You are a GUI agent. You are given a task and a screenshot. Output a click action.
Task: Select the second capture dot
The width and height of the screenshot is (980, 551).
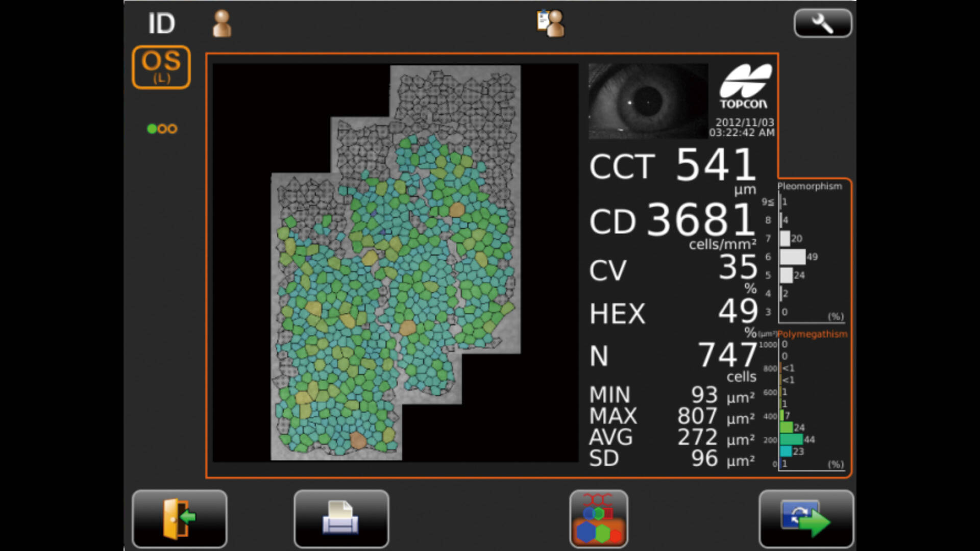[162, 129]
